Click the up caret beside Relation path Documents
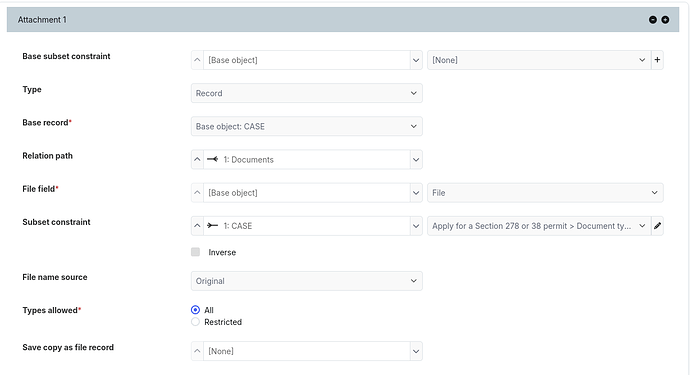The height and width of the screenshot is (375, 690). coord(197,159)
